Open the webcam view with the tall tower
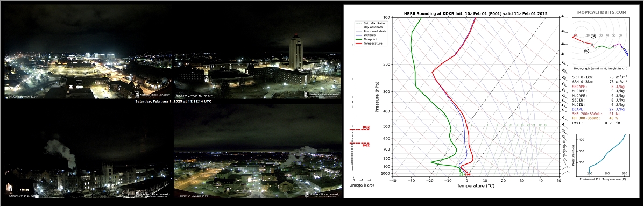This screenshot has width=644, height=207. pyautogui.click(x=257, y=51)
